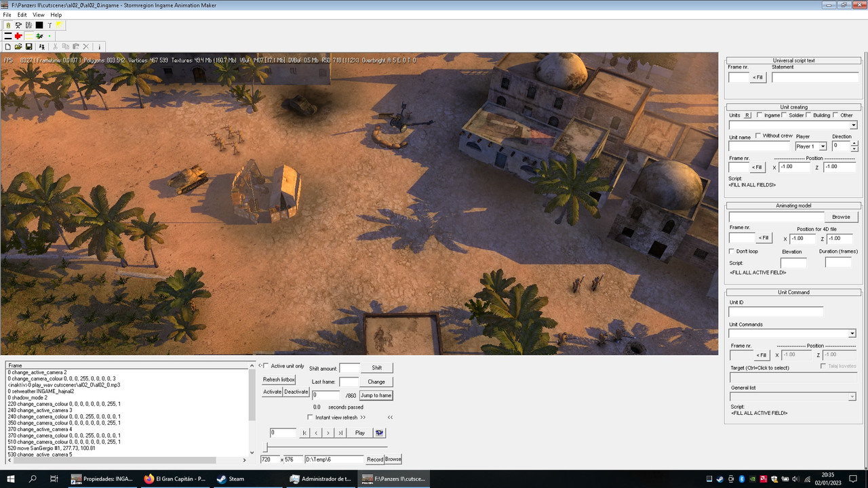Click the Jump to frame button
Viewport: 868px width, 488px height.
point(376,395)
